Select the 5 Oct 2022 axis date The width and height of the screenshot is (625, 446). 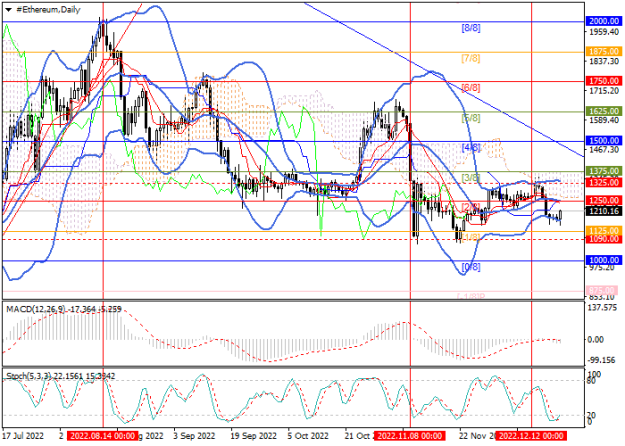pyautogui.click(x=309, y=436)
